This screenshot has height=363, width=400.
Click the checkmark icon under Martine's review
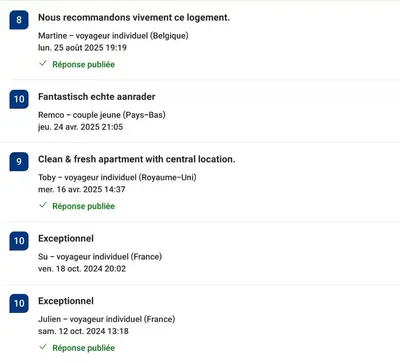click(43, 63)
